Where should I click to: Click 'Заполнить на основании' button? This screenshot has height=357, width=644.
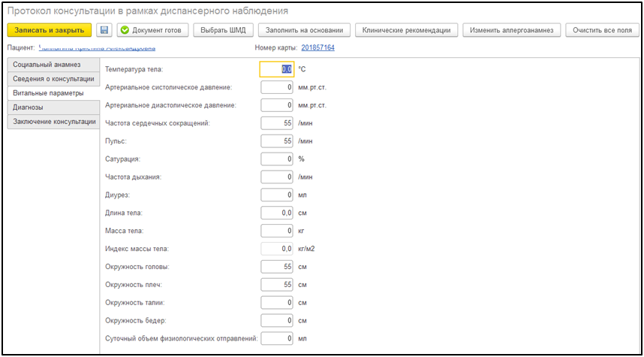click(x=305, y=30)
